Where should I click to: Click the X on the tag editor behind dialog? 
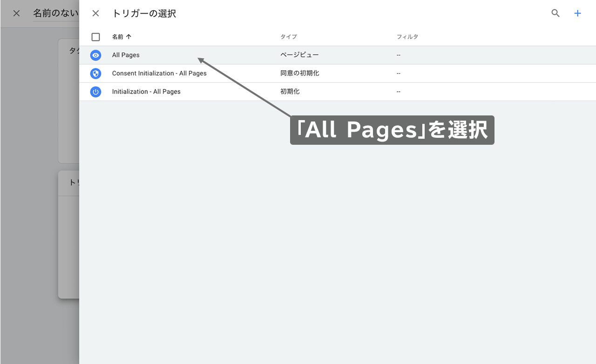tap(16, 13)
